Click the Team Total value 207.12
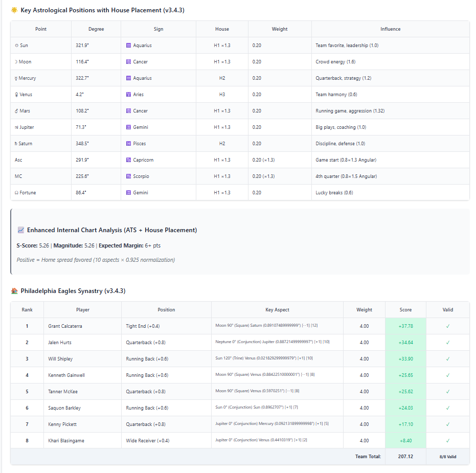 [405, 456]
